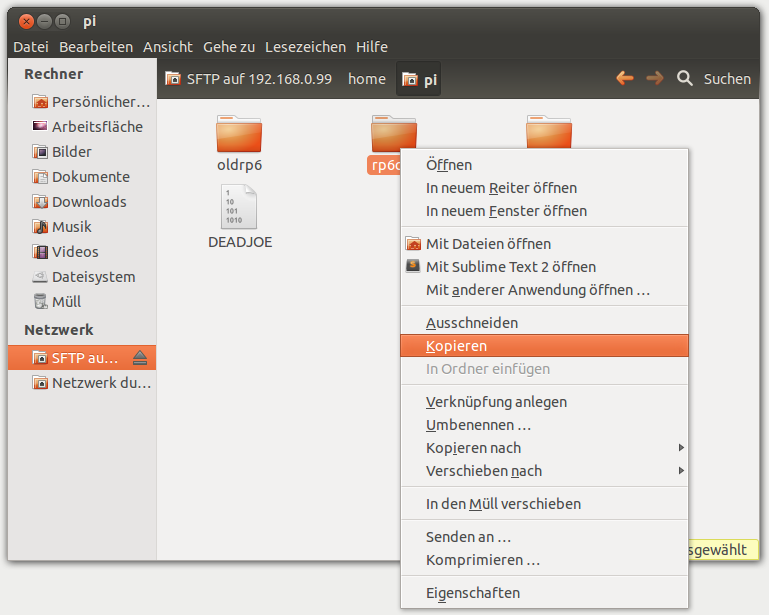Click the eject icon next to SFTP mount
This screenshot has width=769, height=615.
tap(140, 357)
